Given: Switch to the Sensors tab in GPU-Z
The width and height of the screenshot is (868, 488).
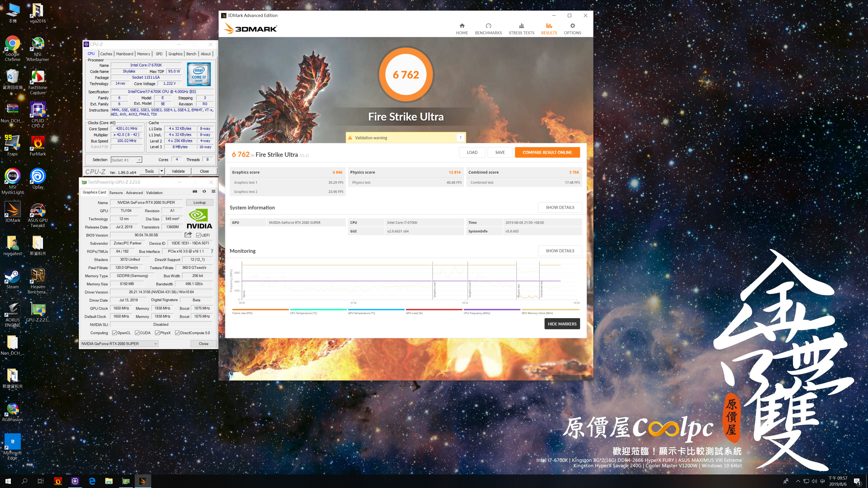Looking at the screenshot, I should click(116, 193).
